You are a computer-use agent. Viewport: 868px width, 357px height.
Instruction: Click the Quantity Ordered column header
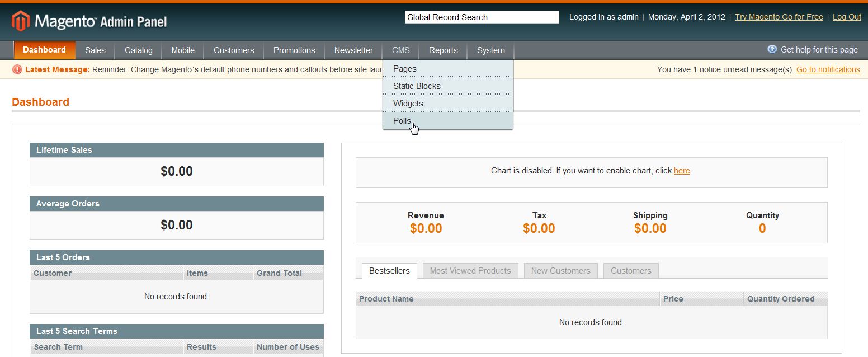pos(785,299)
